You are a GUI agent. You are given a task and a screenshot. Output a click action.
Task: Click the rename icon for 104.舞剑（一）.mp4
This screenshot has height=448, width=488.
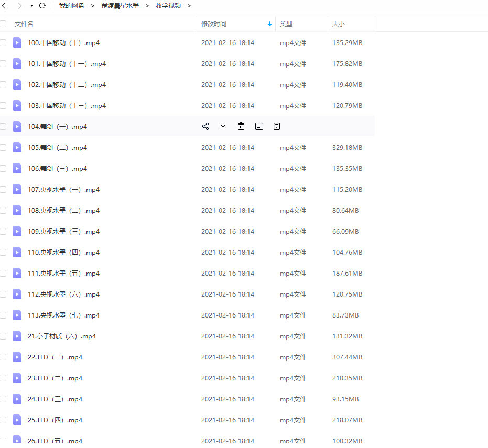click(259, 126)
